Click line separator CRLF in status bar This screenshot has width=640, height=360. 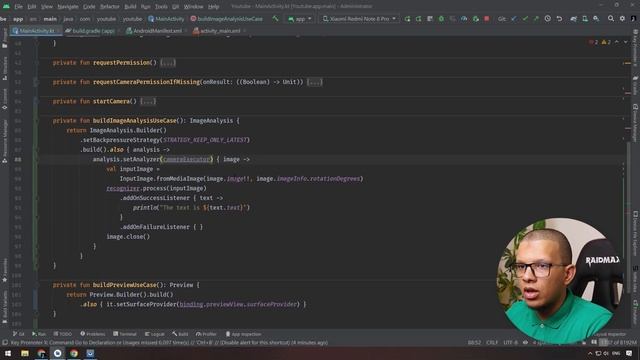coord(492,342)
